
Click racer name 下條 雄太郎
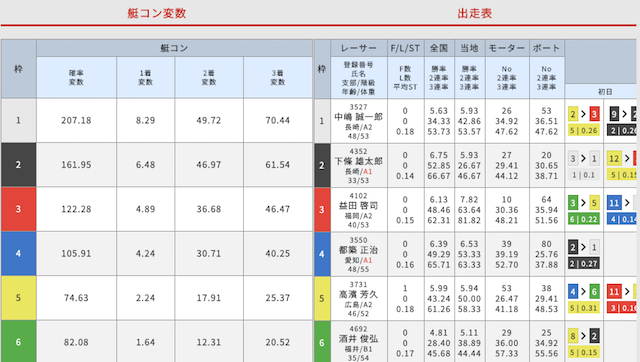[x=358, y=161]
